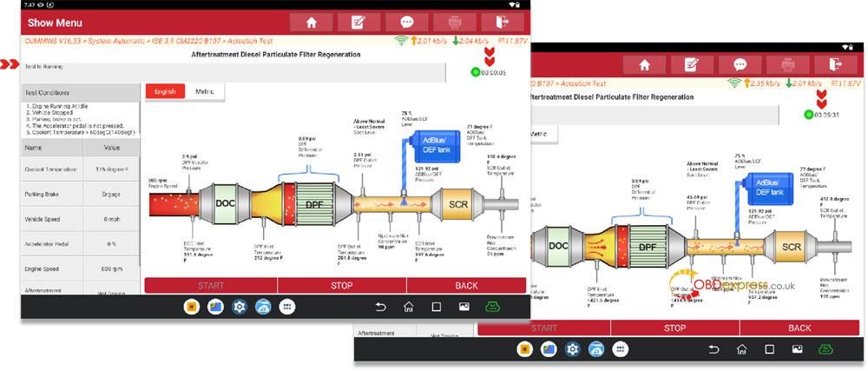Click the DPF component in right window diagram
The width and height of the screenshot is (868, 371).
(x=646, y=247)
